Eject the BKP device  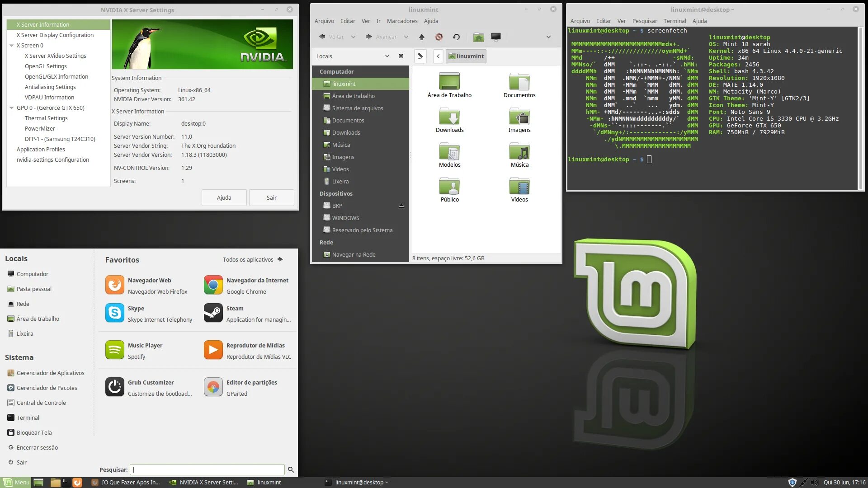(x=401, y=206)
